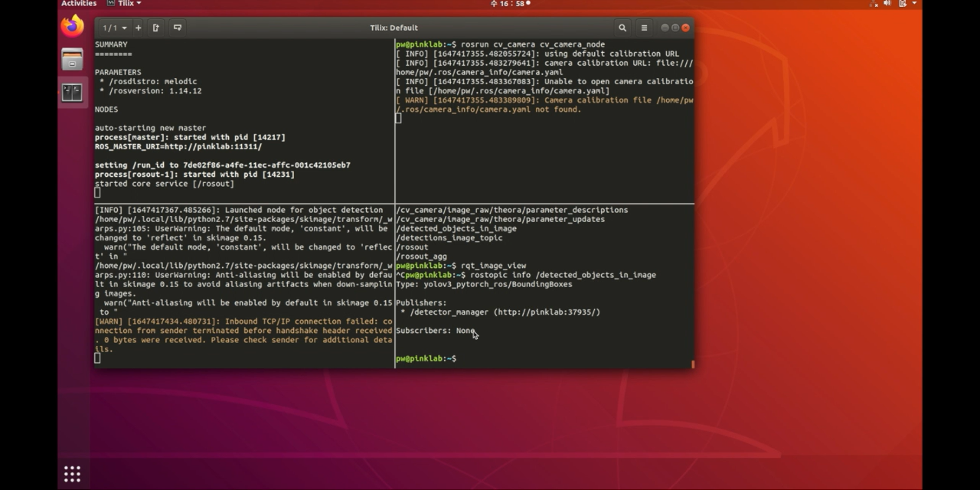This screenshot has width=980, height=490.
Task: Click the '/detected_objects_in_image' topic list line
Action: click(456, 228)
